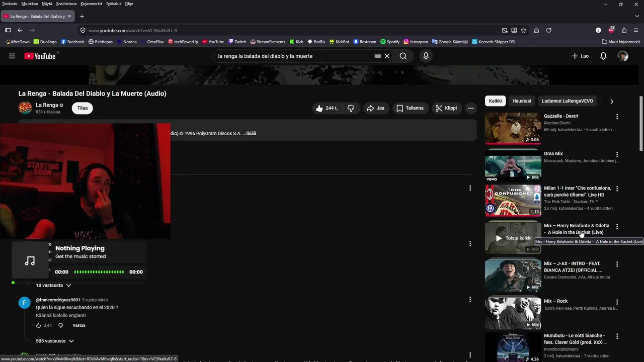This screenshot has width=644, height=362.
Task: Open the Twitch bookmark
Action: [237, 42]
